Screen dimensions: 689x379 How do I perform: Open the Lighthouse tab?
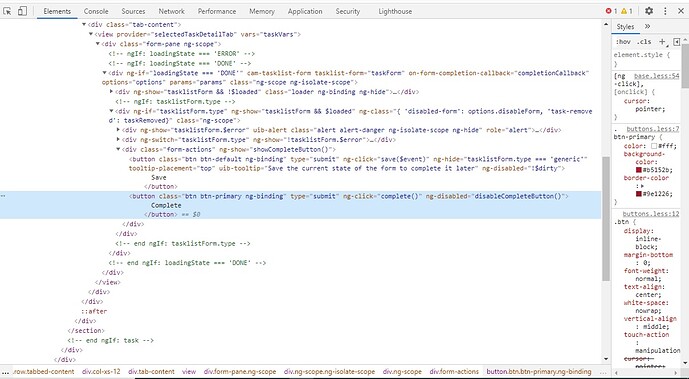coord(395,11)
